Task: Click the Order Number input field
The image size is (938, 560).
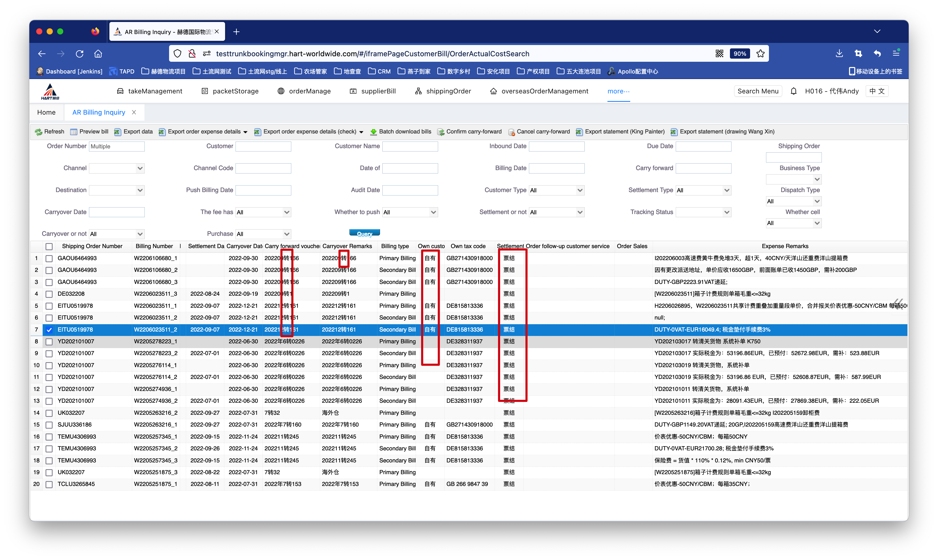Action: pos(116,147)
